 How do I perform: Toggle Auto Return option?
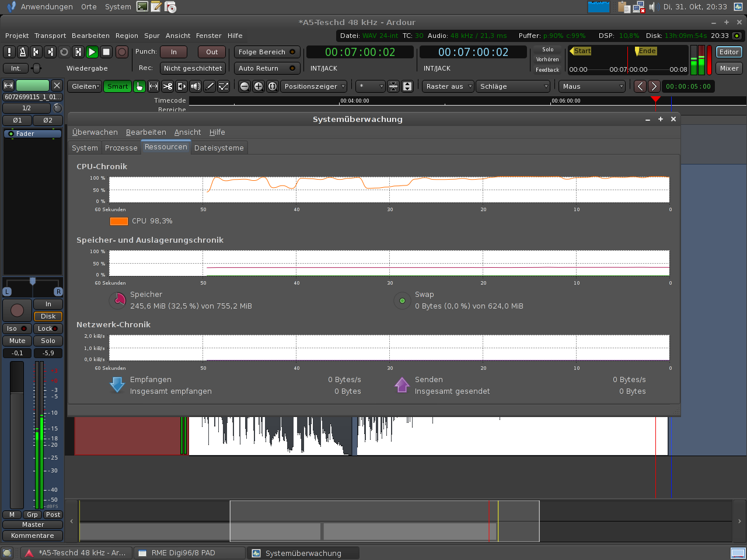coord(267,68)
